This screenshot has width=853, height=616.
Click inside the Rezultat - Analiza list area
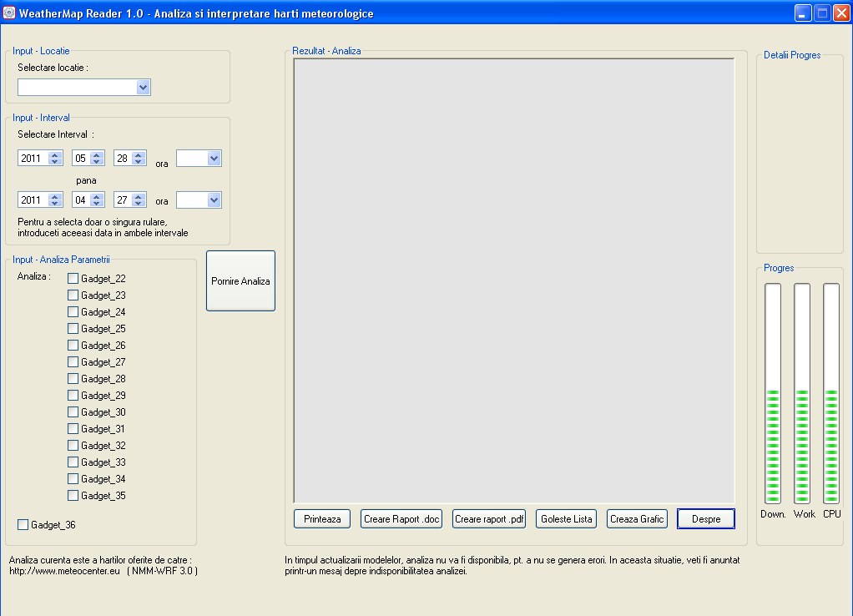coord(513,280)
